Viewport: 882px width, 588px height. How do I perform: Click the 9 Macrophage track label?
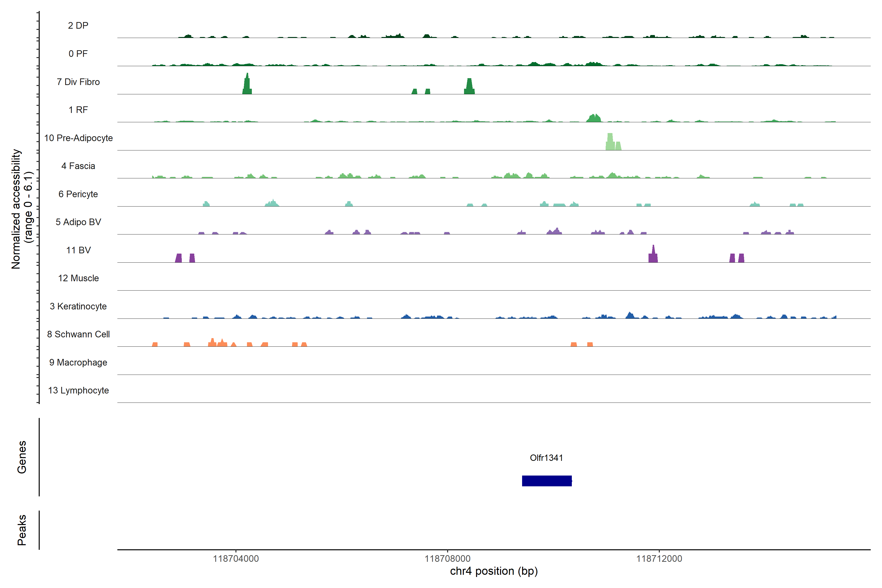pyautogui.click(x=78, y=362)
